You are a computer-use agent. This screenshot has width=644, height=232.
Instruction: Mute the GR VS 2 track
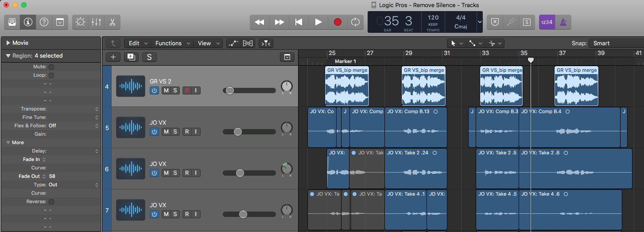coord(166,90)
